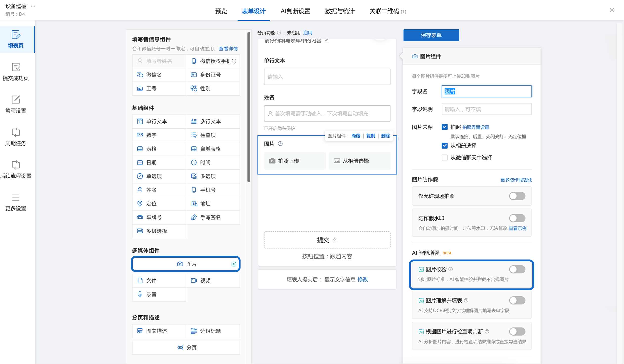This screenshot has height=364, width=624.
Task: Click the 手写签名 component icon
Action: click(194, 217)
